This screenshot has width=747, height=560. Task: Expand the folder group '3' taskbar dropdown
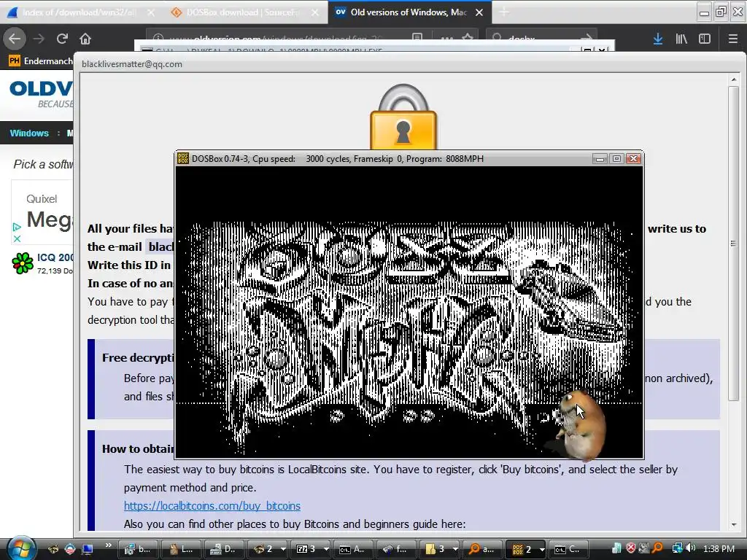pos(455,549)
